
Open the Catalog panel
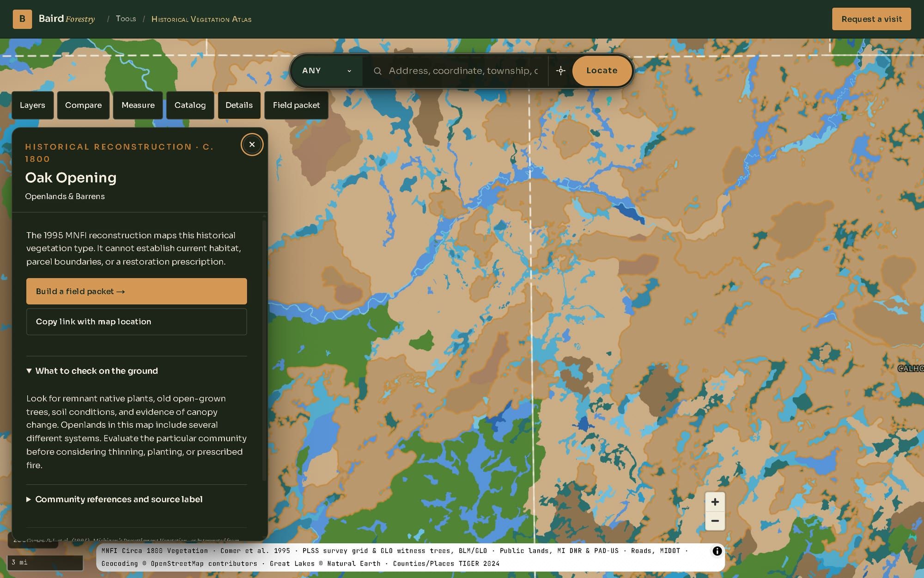190,105
